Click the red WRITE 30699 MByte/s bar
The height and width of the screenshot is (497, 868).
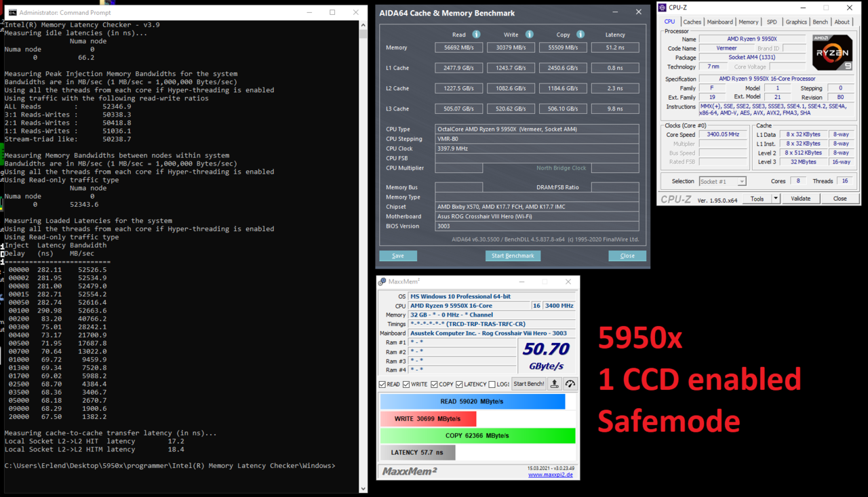click(428, 418)
